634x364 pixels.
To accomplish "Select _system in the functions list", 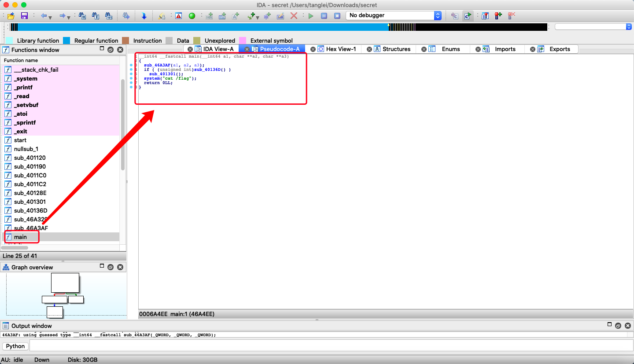I will pyautogui.click(x=61, y=78).
